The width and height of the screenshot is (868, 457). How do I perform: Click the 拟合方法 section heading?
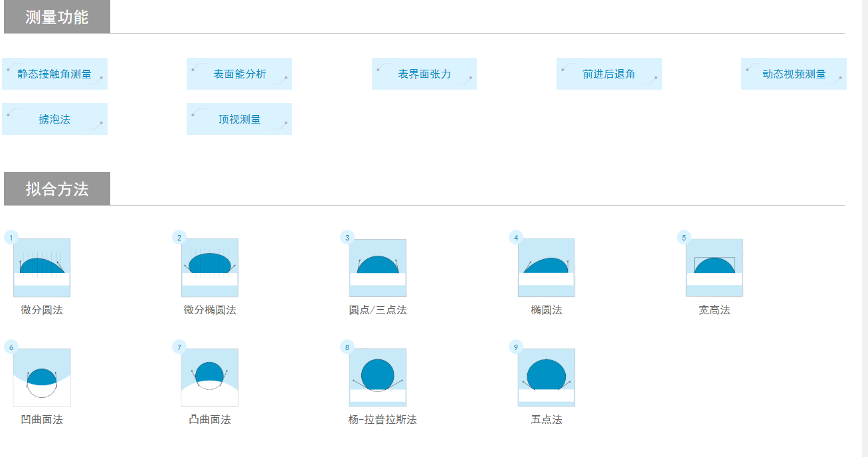57,189
